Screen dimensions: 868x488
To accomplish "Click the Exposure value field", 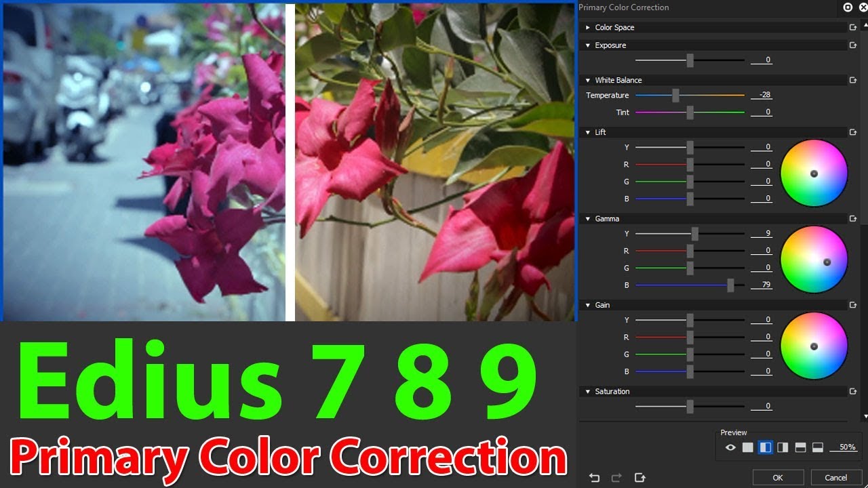I will (762, 60).
